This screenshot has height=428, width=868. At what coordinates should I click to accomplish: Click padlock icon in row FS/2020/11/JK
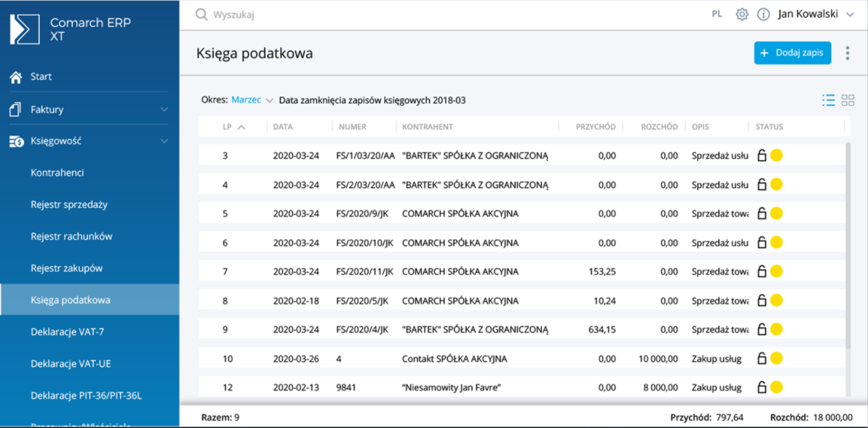(762, 272)
